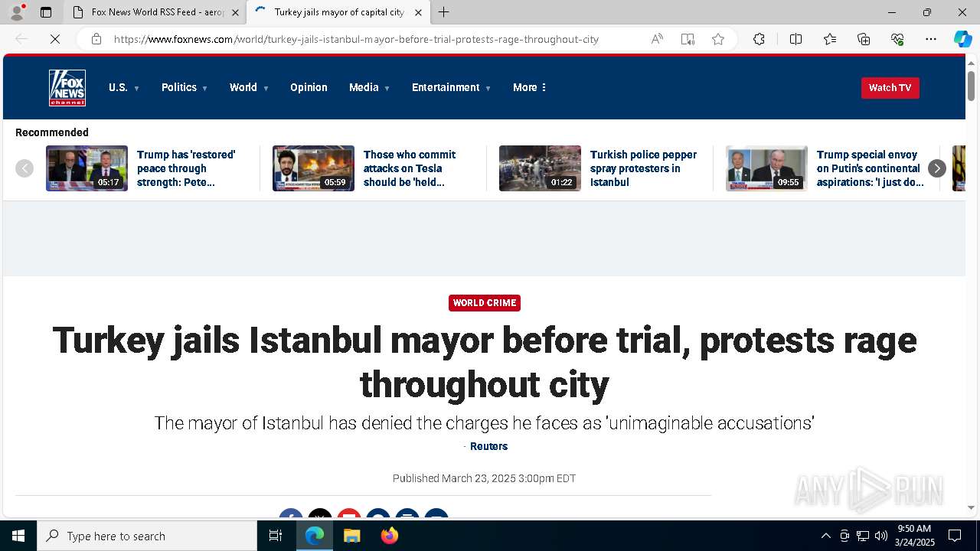The image size is (980, 551).
Task: Select the Turkey jails mayor tab
Action: 338,12
